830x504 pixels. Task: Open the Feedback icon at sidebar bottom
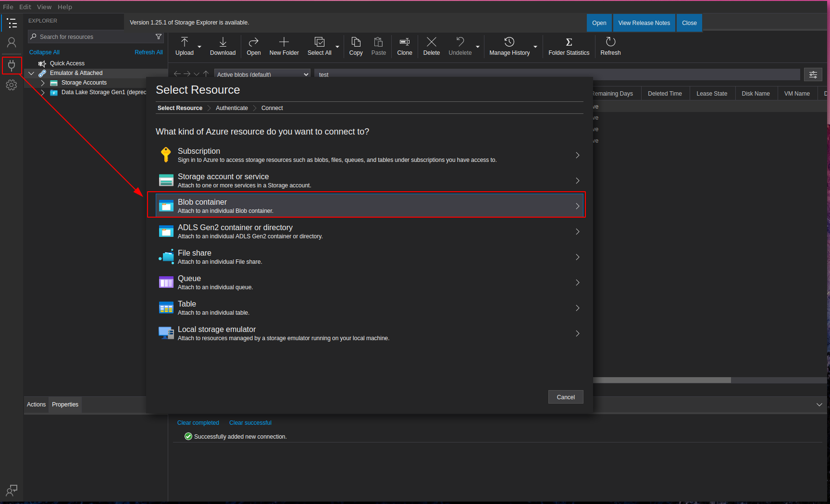coord(12,490)
